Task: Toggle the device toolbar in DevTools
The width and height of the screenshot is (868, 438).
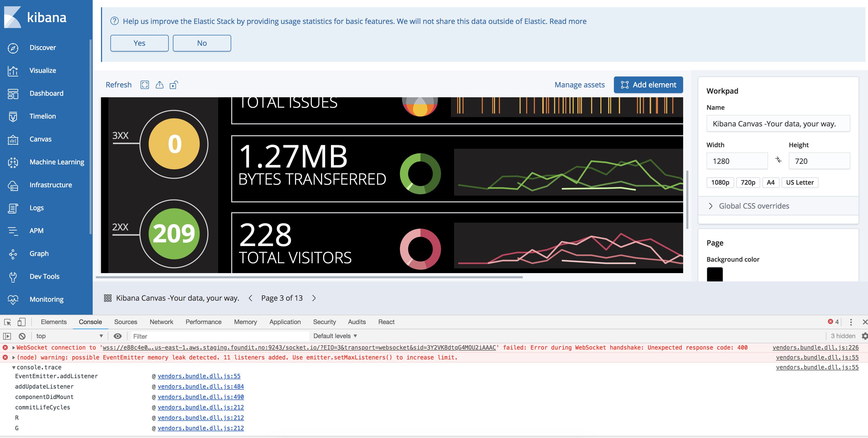Action: (22, 322)
